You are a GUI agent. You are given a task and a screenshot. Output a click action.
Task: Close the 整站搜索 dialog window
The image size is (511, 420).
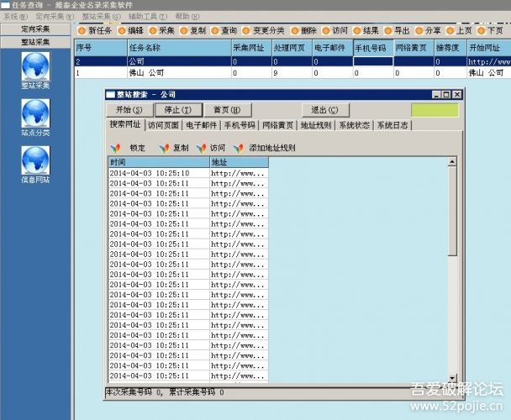click(457, 94)
